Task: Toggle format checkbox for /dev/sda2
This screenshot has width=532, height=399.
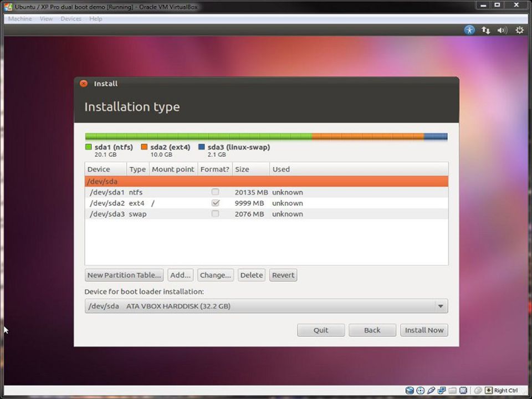Action: point(215,203)
